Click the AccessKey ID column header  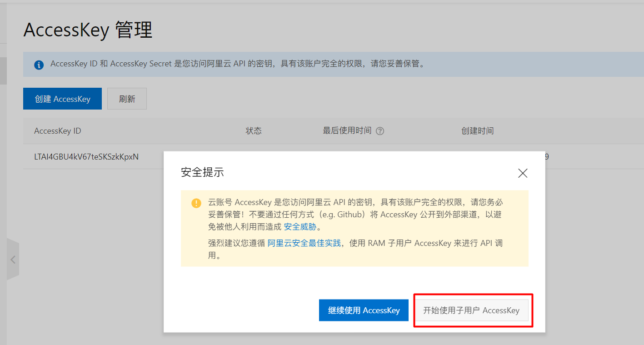pyautogui.click(x=58, y=131)
